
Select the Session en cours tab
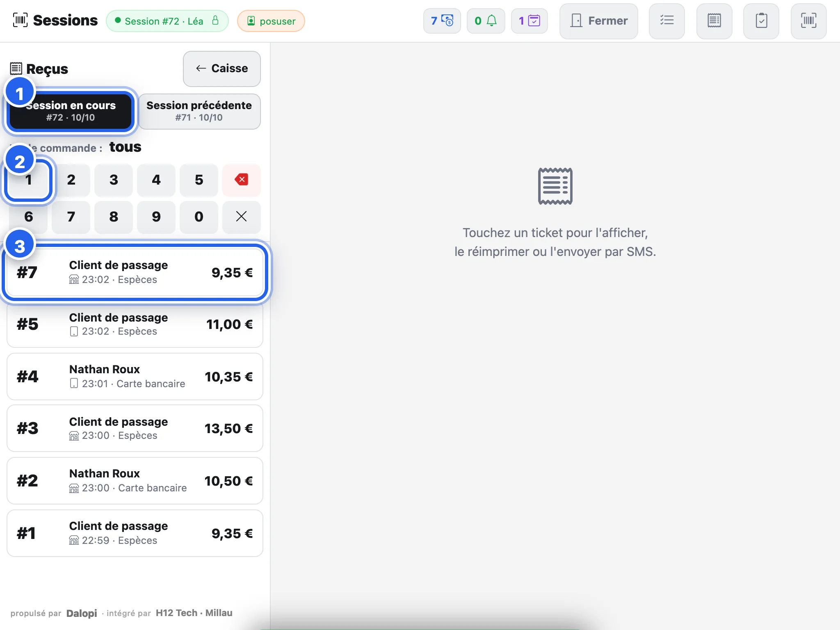(71, 111)
